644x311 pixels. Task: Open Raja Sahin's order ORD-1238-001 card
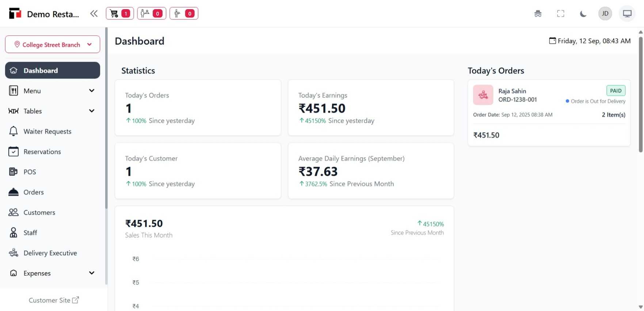(549, 113)
